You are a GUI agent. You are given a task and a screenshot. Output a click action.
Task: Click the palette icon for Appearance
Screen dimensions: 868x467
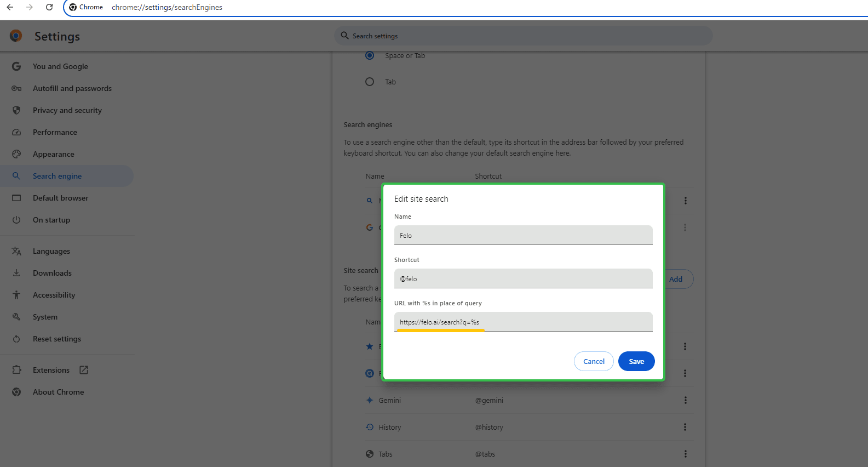tap(16, 154)
